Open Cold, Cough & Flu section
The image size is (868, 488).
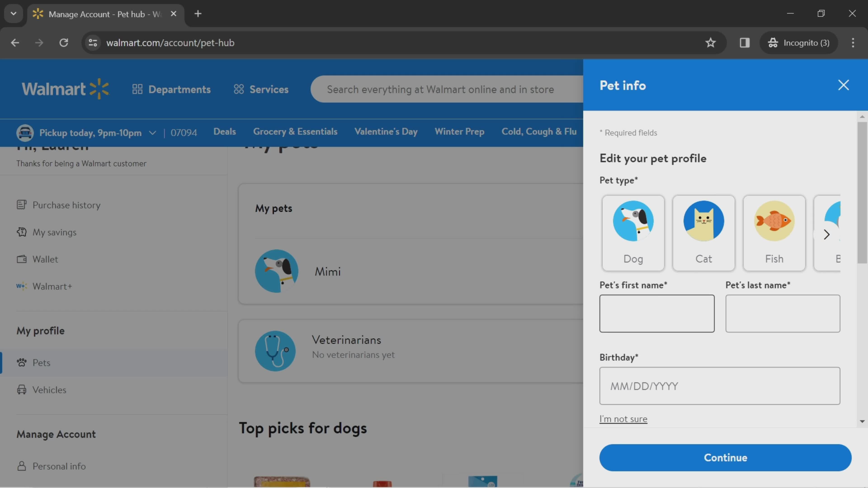539,132
